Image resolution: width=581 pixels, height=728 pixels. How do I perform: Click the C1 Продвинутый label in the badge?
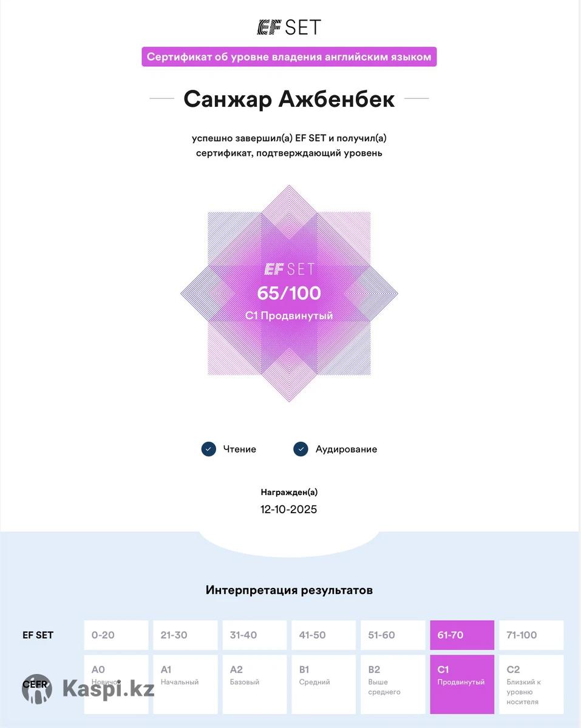click(x=289, y=315)
